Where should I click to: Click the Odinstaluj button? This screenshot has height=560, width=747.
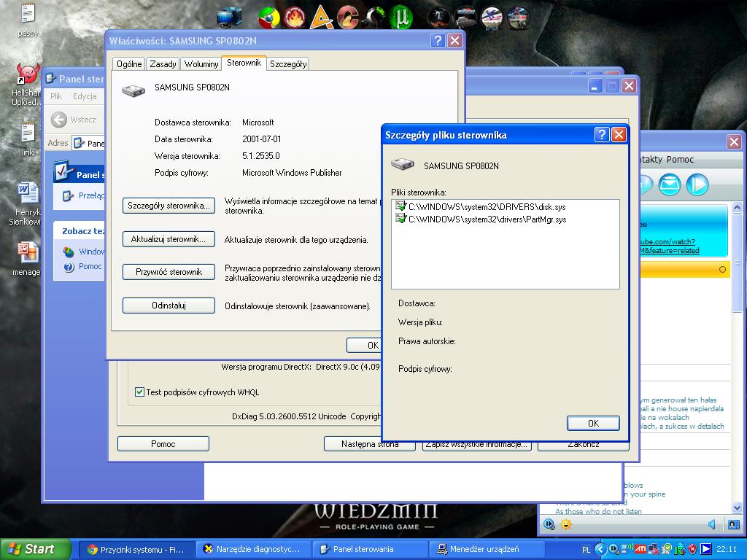[x=169, y=306]
